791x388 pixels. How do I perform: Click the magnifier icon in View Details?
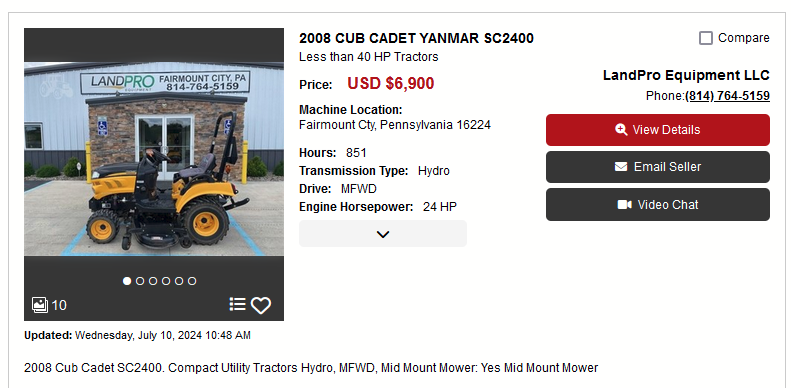click(621, 130)
